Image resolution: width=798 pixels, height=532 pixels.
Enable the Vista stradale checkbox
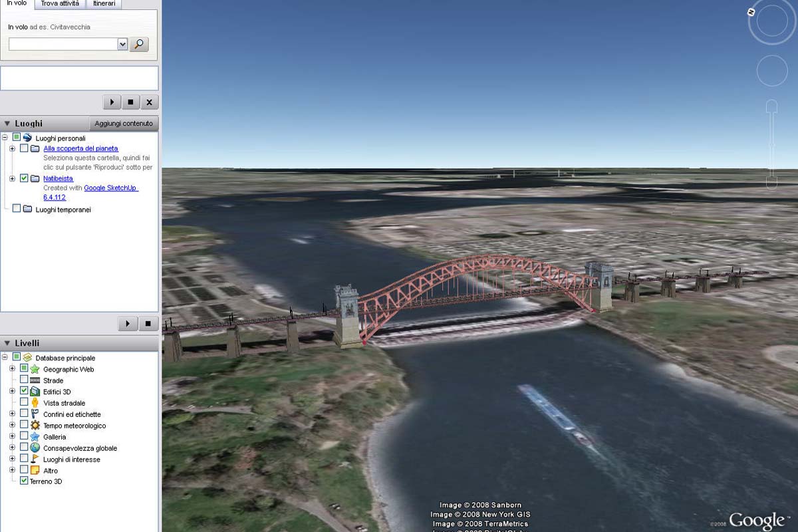tap(24, 402)
